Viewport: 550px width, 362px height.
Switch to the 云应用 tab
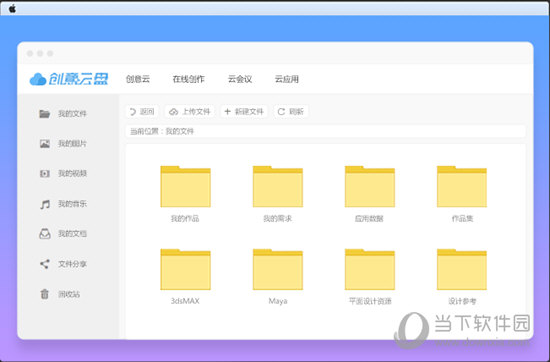(x=287, y=79)
